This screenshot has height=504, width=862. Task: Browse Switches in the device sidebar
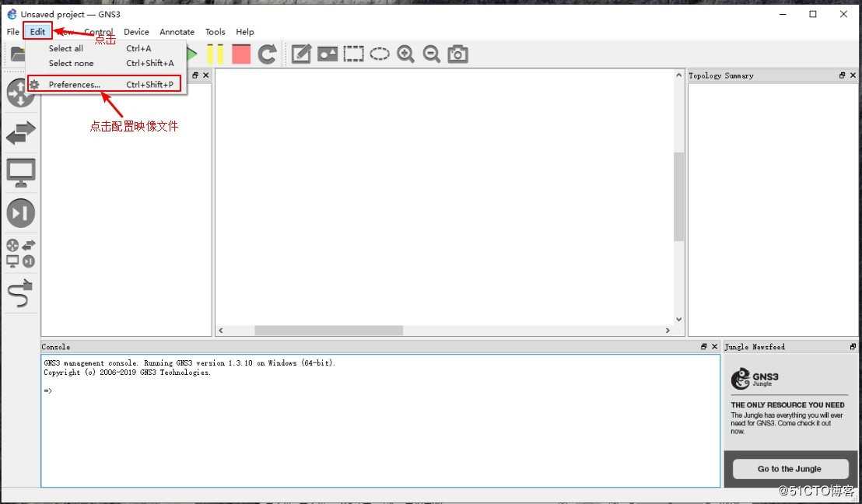21,133
